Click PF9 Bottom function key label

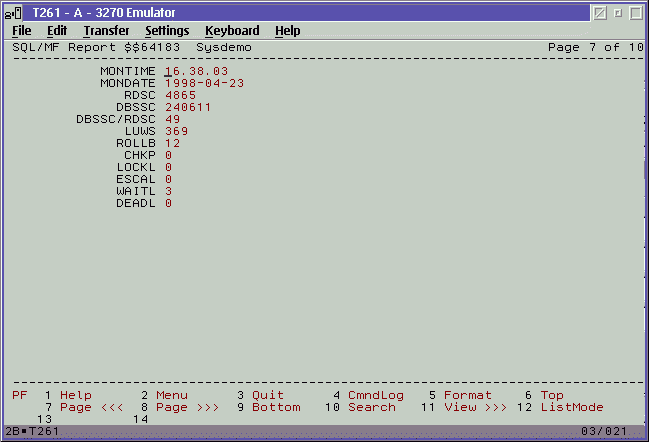276,407
